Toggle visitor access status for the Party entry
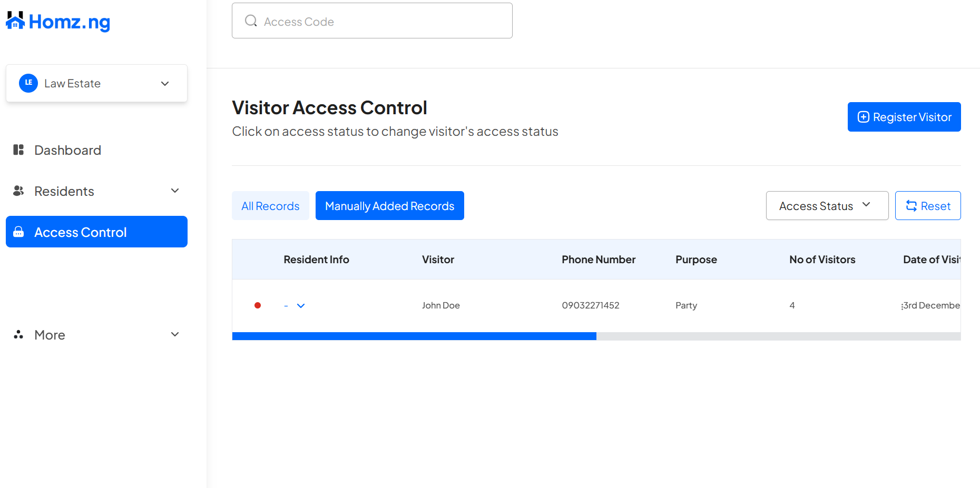The width and height of the screenshot is (980, 488). point(258,305)
